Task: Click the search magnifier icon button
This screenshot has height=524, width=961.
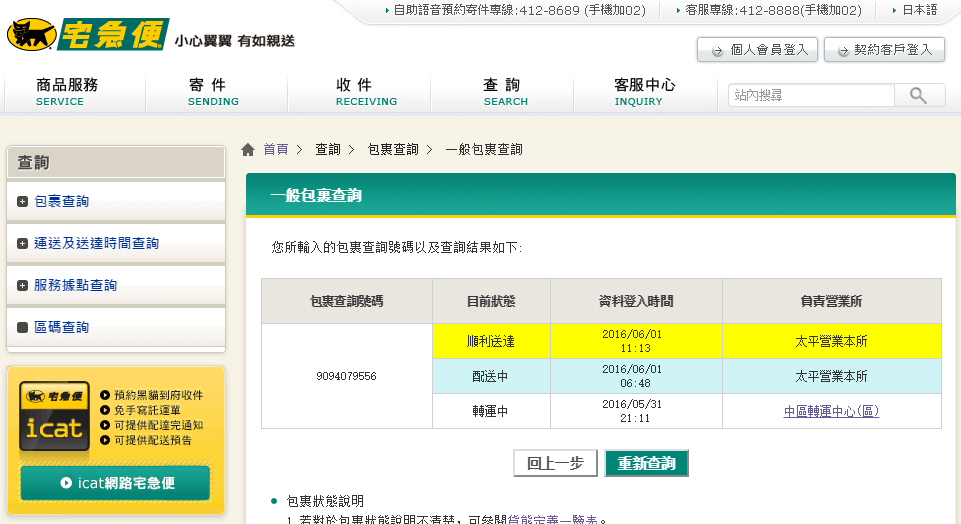Action: click(x=919, y=95)
